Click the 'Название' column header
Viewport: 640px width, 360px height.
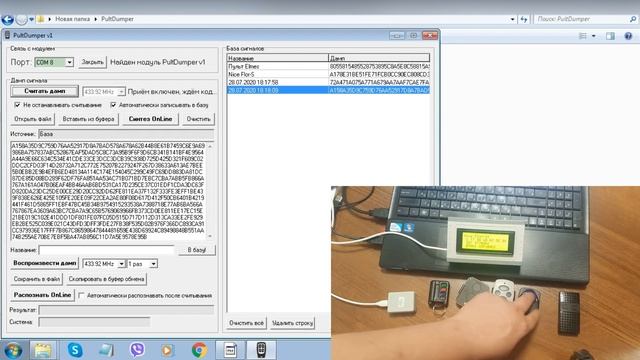point(278,58)
